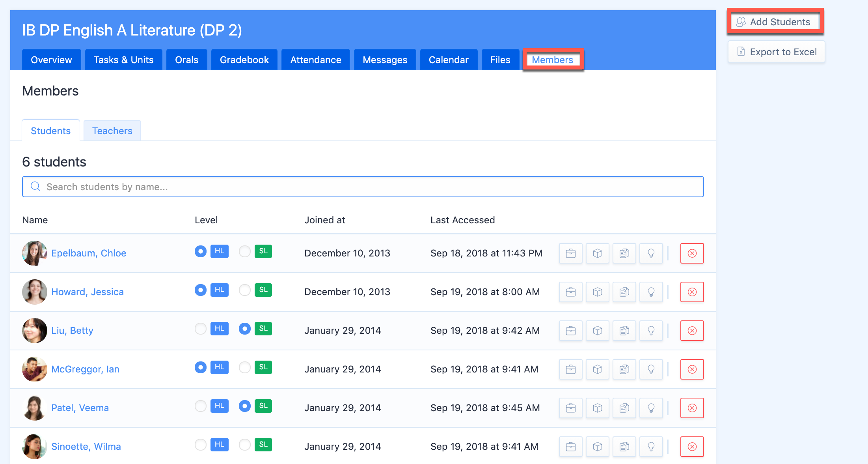The width and height of the screenshot is (868, 464).
Task: Open Sinoette, Wilma's profile link
Action: [x=86, y=447]
